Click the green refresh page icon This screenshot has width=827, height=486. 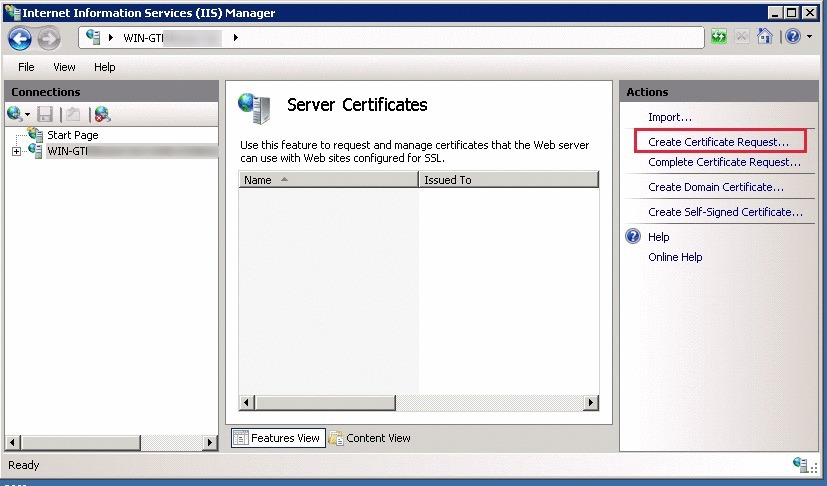tap(719, 37)
